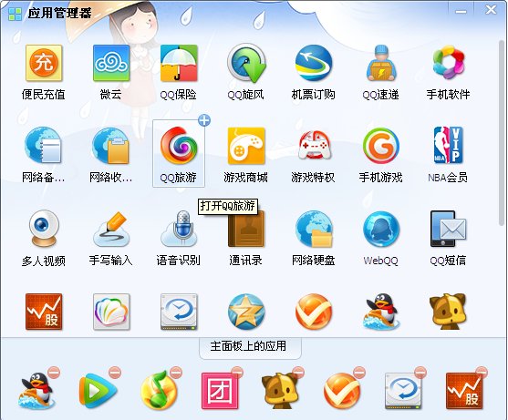Viewport: 508px width, 420px height.
Task: Launch the WebQQ app
Action: click(x=381, y=229)
